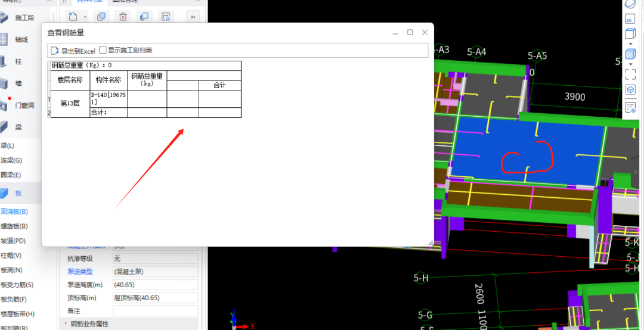Click the save component archive icon
Viewport: 644px width, 330px height.
click(166, 17)
